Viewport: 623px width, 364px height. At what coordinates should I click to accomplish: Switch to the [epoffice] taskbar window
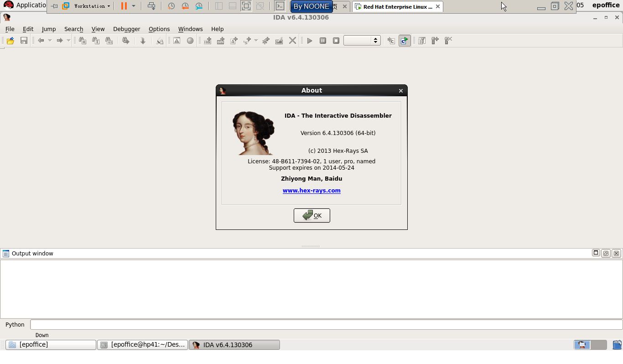click(51, 345)
